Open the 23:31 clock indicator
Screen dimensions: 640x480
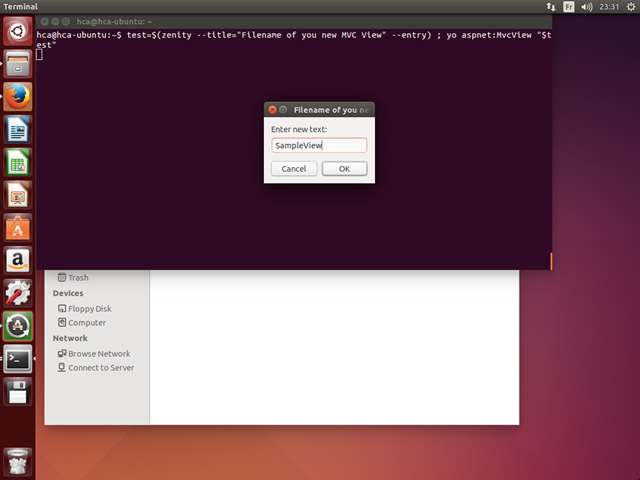point(609,7)
